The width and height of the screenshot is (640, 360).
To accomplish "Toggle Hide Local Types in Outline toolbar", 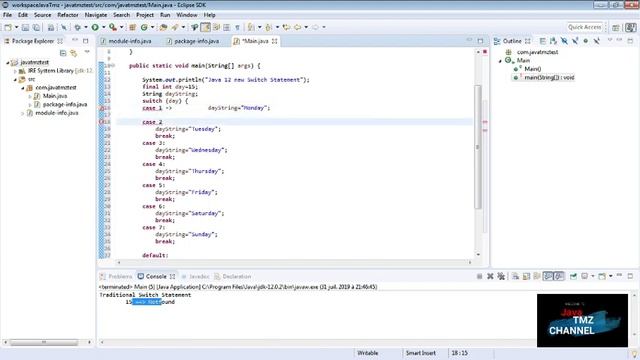I will tap(596, 41).
